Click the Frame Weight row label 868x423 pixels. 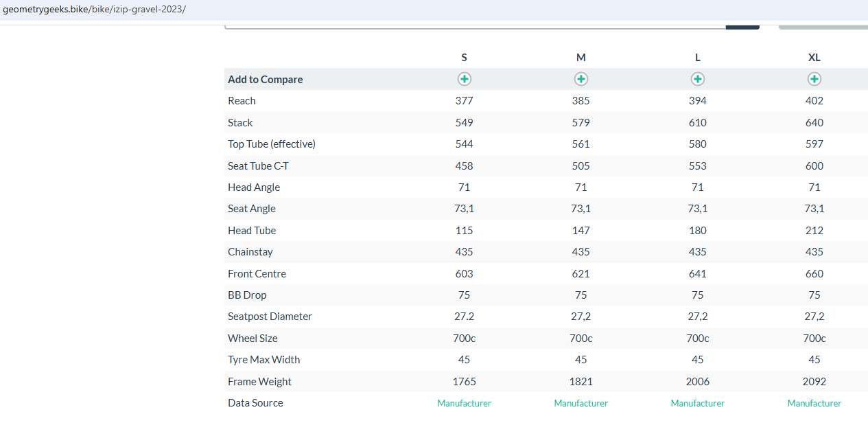259,382
